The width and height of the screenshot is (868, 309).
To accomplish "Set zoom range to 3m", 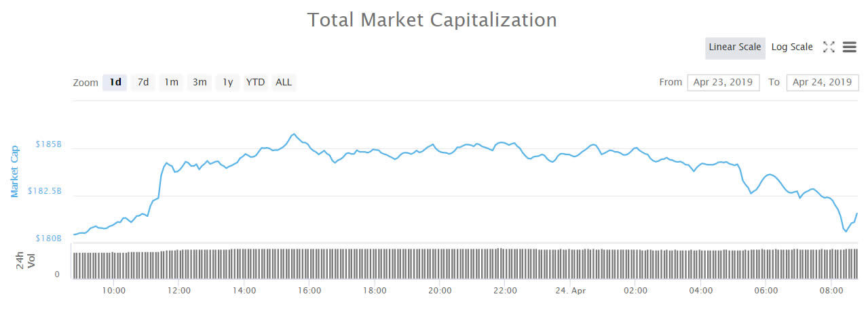I will click(200, 83).
